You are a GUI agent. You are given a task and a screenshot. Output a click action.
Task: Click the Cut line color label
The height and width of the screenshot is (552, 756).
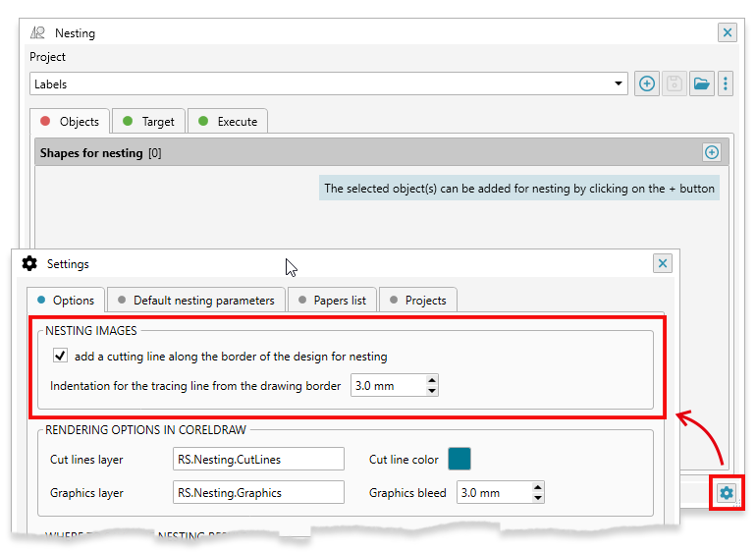tap(404, 460)
